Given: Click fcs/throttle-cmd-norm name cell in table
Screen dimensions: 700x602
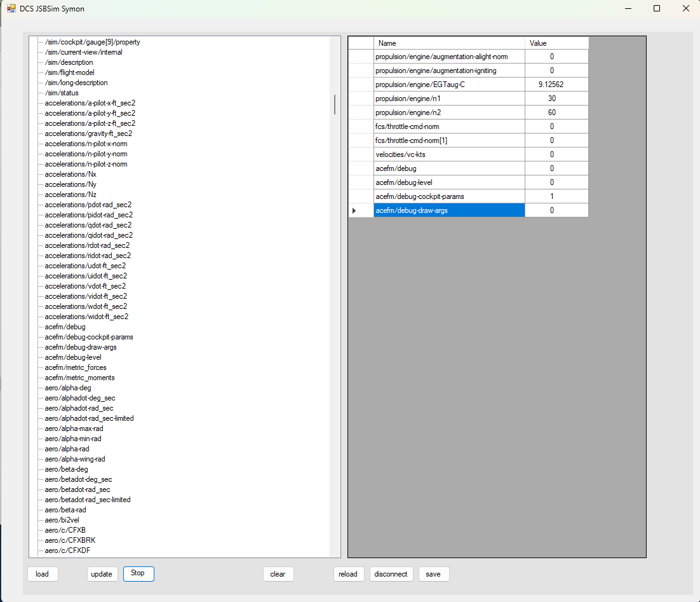Looking at the screenshot, I should [x=449, y=127].
